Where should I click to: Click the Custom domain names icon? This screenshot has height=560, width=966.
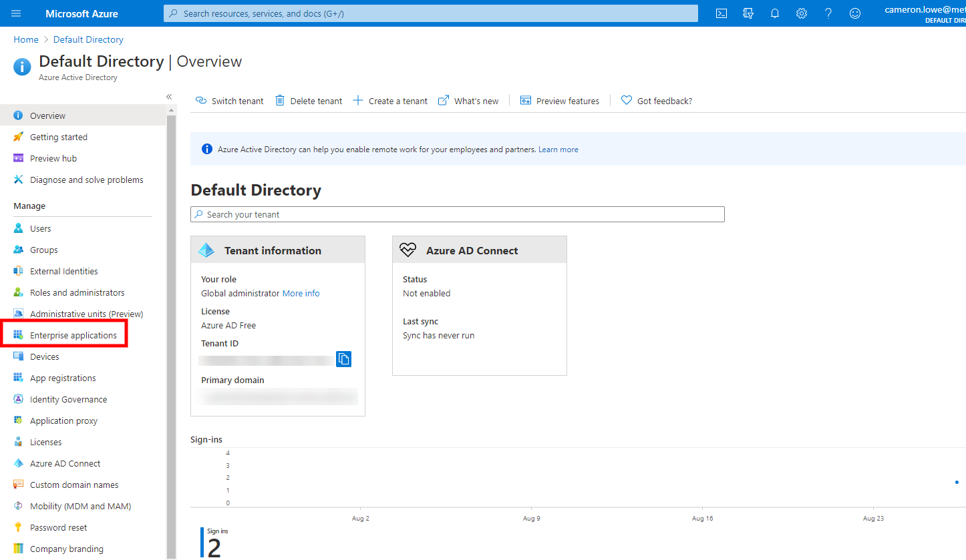pos(19,485)
